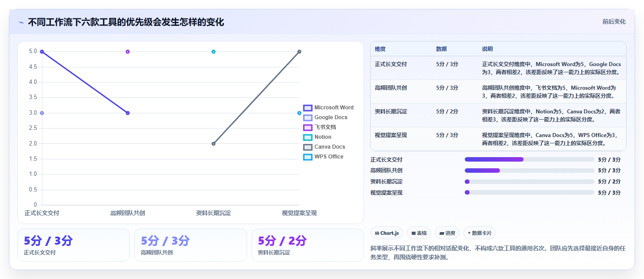The image size is (644, 279).
Task: Toggle the Canva Docs legend item
Action: pyautogui.click(x=324, y=147)
